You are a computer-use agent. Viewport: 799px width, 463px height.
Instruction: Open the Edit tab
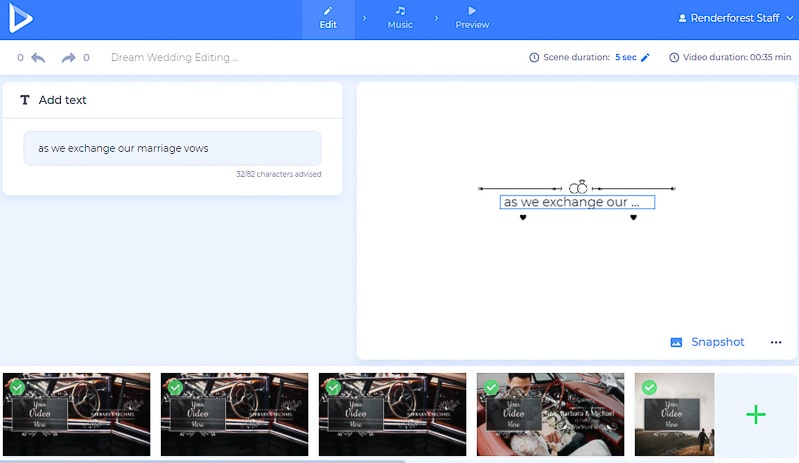click(328, 19)
